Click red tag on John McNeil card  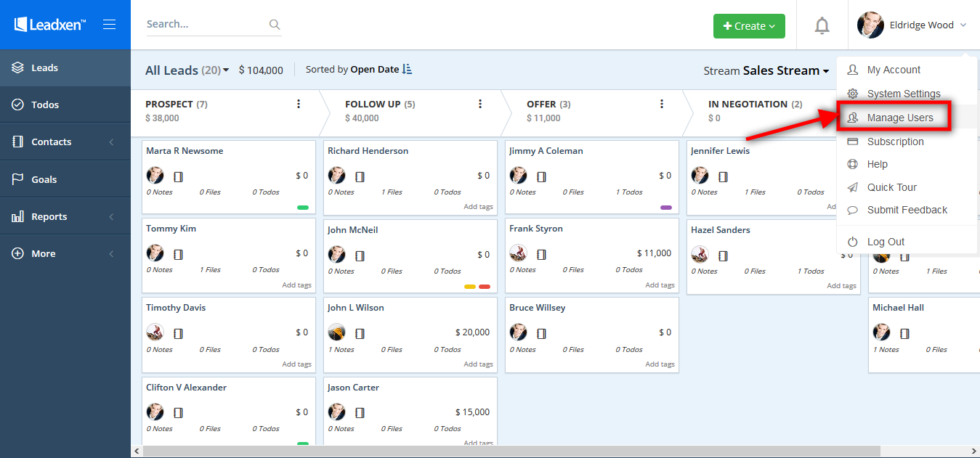point(485,287)
